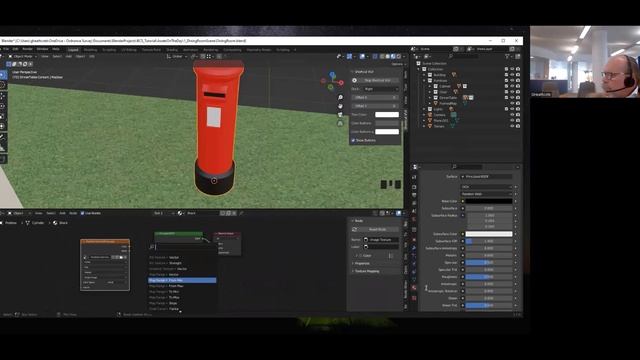This screenshot has width=640, height=360.
Task: Click the node link search field
Action: pos(182,247)
